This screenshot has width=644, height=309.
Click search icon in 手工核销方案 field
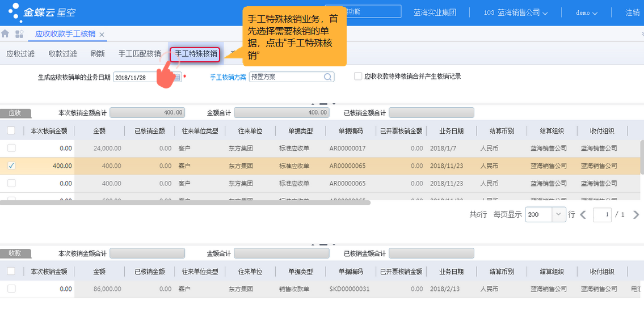[x=328, y=77]
